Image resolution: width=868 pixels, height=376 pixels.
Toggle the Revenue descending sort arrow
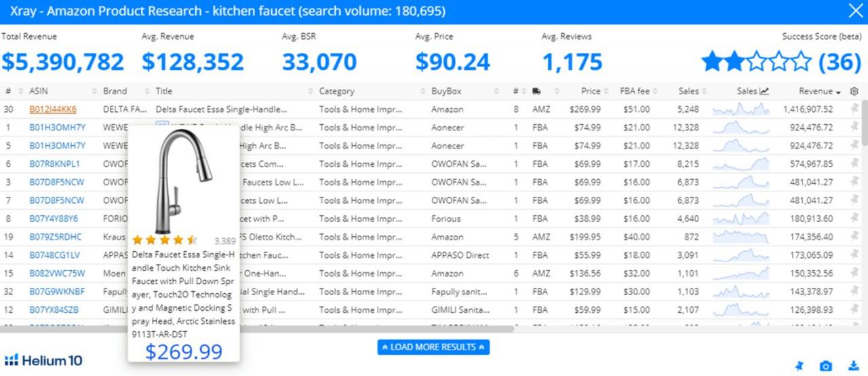838,92
